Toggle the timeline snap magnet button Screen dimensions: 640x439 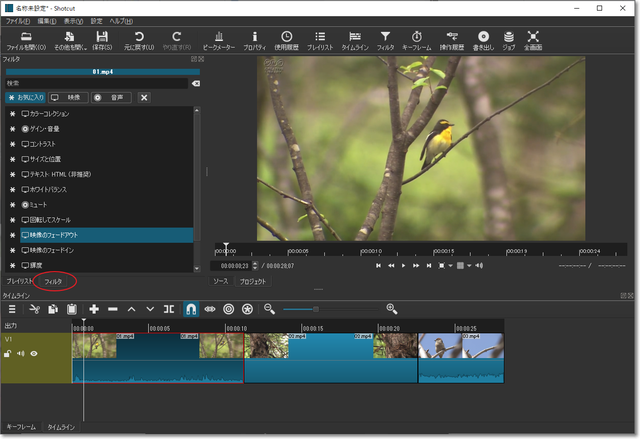click(x=191, y=310)
